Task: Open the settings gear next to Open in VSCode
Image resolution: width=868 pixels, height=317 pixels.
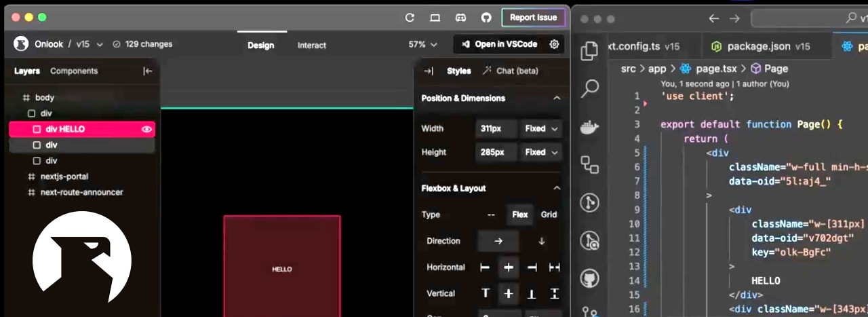Action: pyautogui.click(x=554, y=44)
